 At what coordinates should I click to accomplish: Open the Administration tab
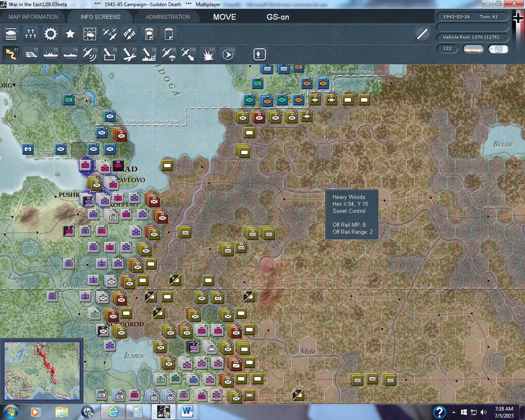168,17
